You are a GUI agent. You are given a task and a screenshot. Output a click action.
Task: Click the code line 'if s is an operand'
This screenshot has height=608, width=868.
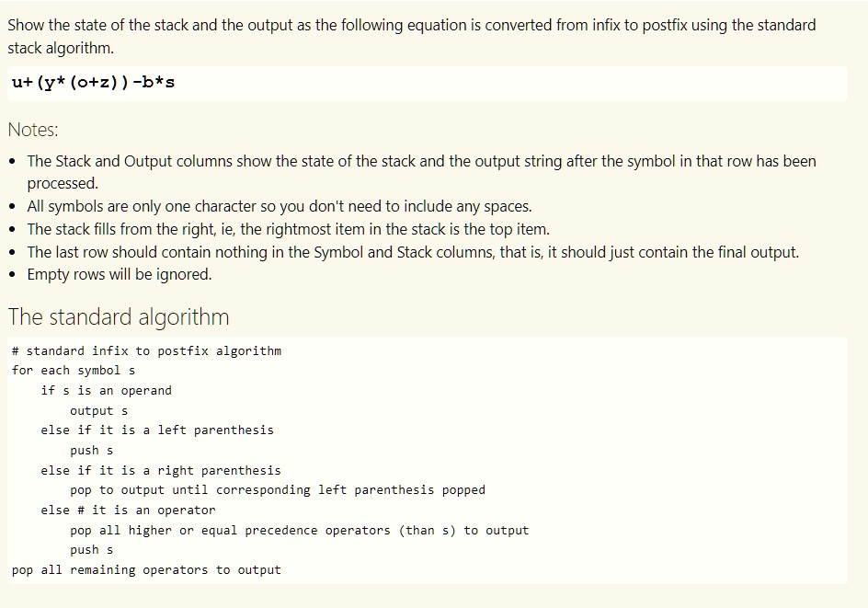pos(106,390)
